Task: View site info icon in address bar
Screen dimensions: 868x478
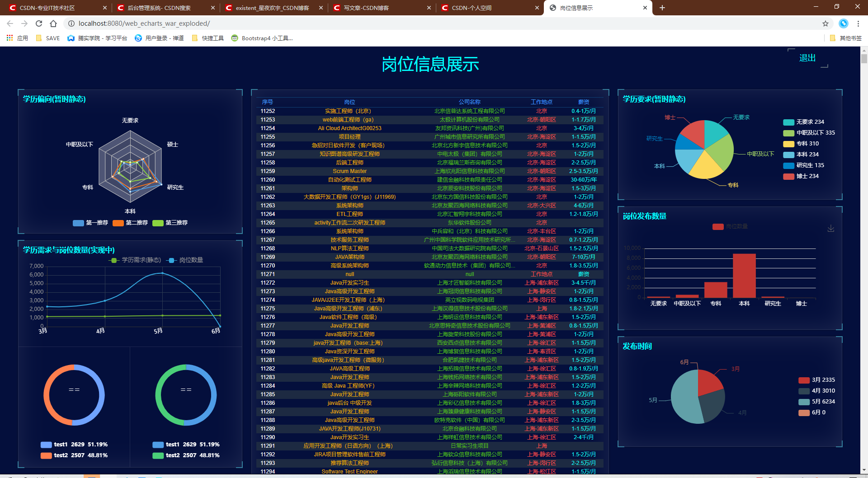Action: point(71,23)
